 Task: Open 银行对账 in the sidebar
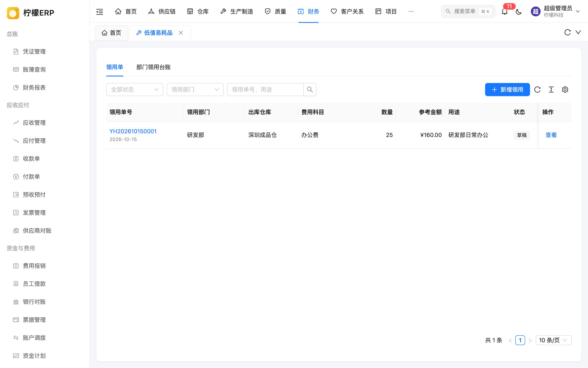pyautogui.click(x=45, y=302)
